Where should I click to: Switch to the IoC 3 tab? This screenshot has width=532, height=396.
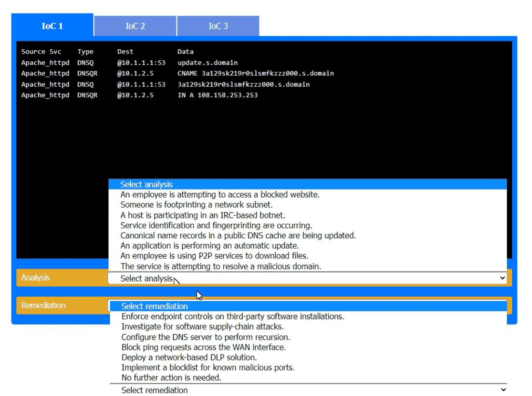click(x=218, y=26)
